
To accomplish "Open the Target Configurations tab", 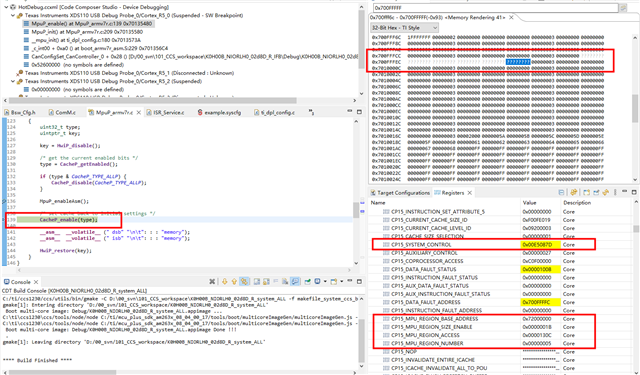I will click(400, 193).
